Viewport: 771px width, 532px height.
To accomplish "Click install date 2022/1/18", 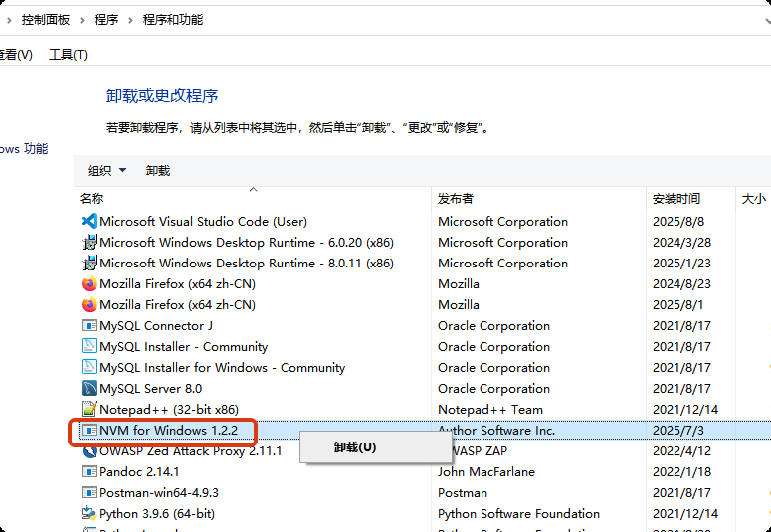I will 682,472.
